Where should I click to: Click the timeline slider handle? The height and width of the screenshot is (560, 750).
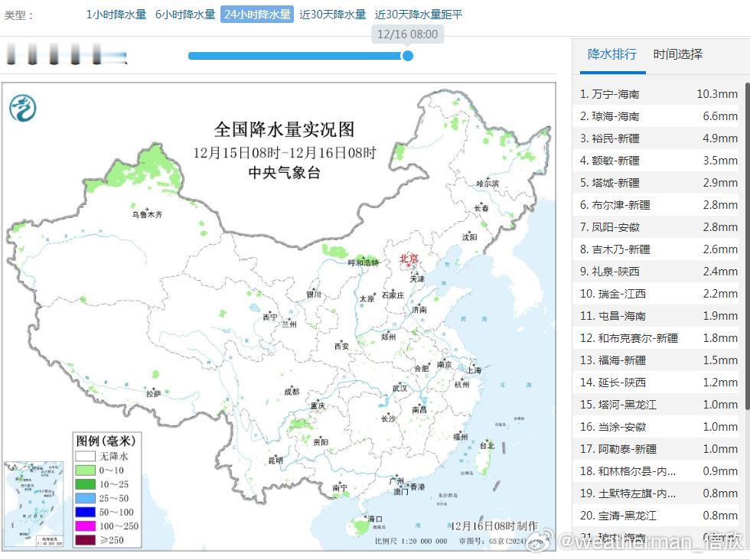[x=408, y=56]
